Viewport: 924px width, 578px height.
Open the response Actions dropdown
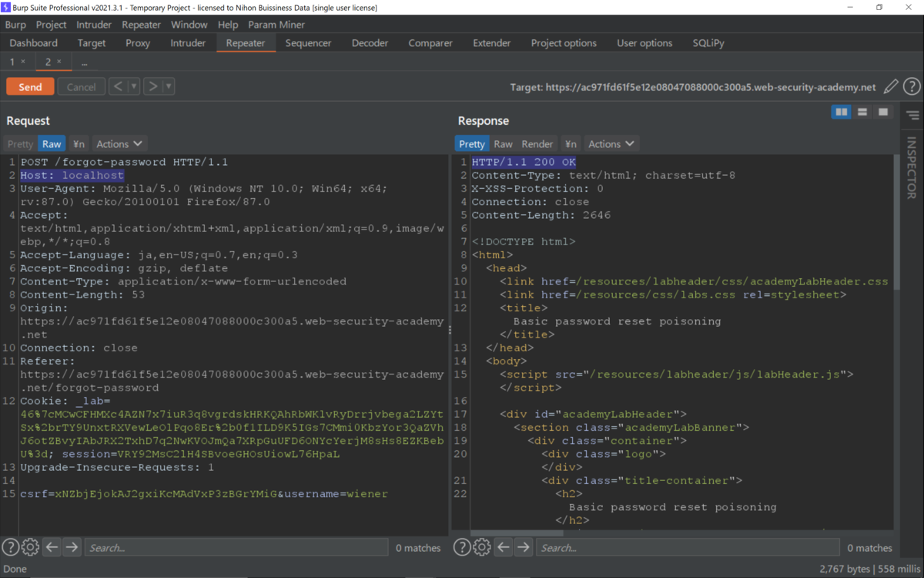click(611, 144)
